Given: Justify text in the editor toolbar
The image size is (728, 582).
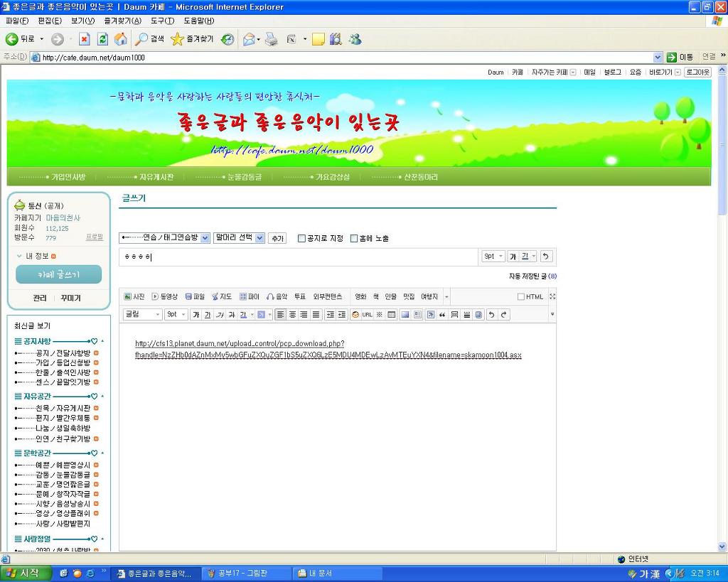Looking at the screenshot, I should pyautogui.click(x=316, y=315).
